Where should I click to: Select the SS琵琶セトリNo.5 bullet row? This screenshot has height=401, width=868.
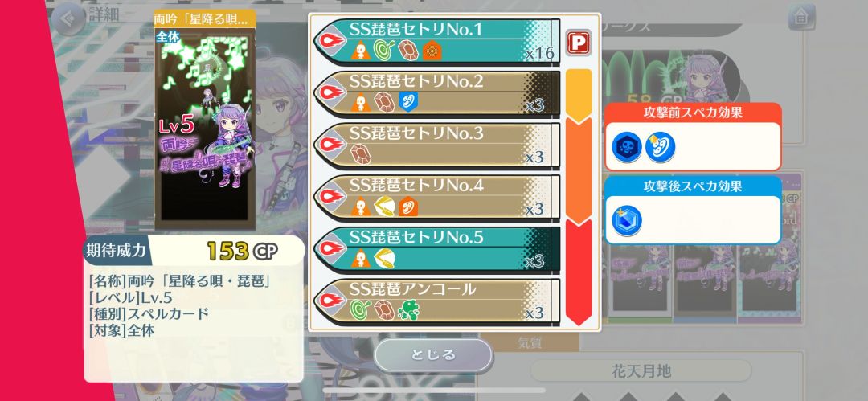[436, 249]
